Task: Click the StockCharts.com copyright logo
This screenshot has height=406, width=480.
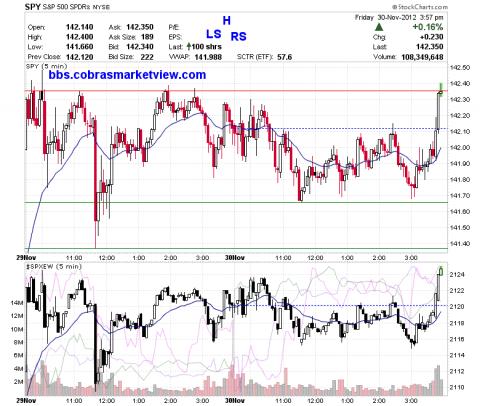Action: point(420,7)
